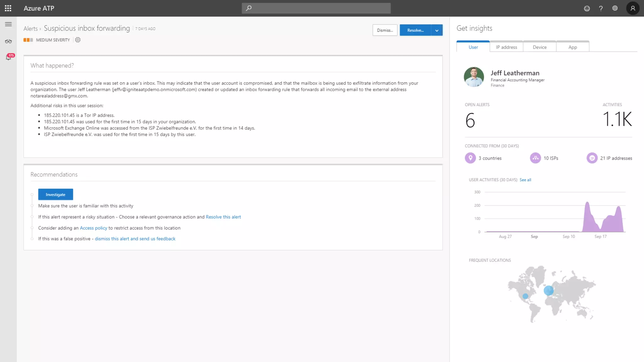Click the Investigate button
This screenshot has width=644, height=362.
[x=55, y=195]
